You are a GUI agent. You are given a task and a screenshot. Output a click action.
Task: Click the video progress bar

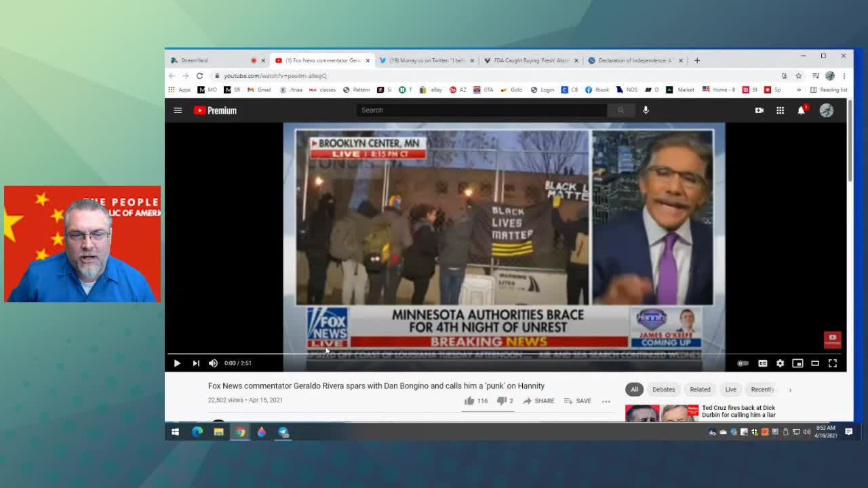[504, 354]
